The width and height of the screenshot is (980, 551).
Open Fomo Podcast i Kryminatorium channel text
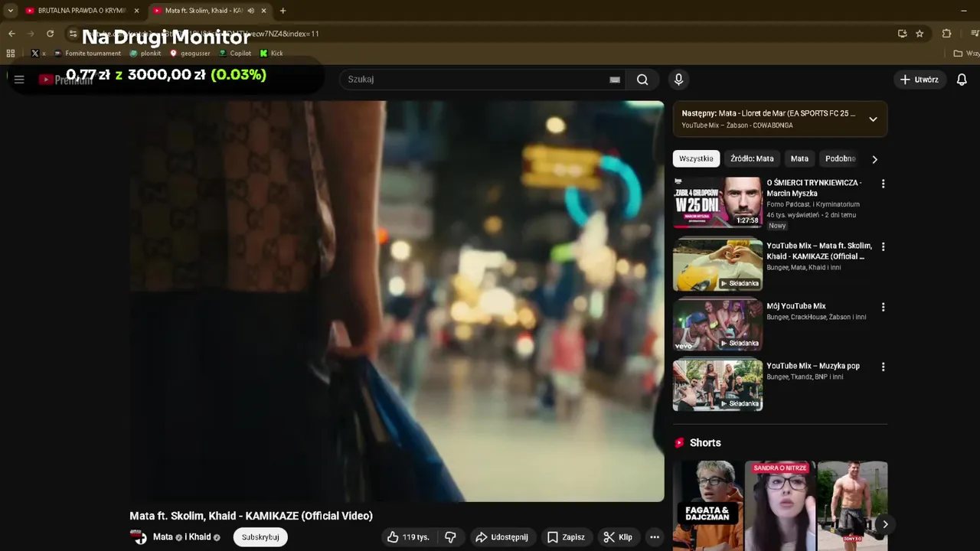click(813, 204)
